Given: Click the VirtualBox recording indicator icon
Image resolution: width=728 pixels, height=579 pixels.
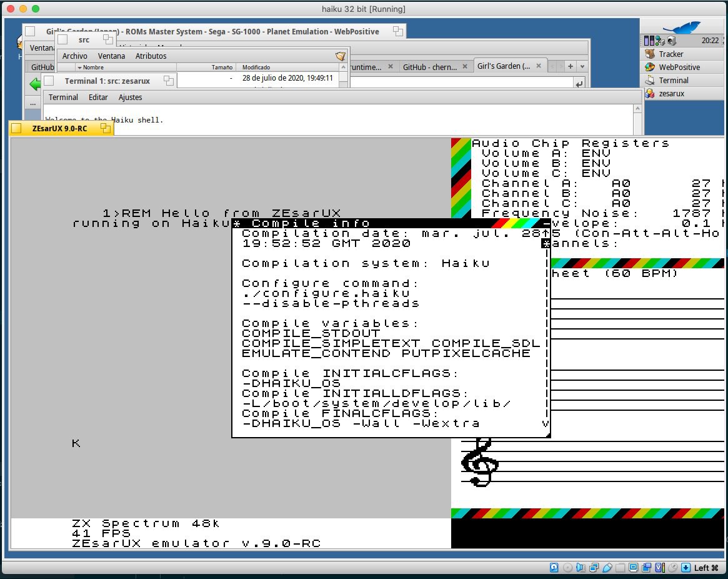Looking at the screenshot, I should pyautogui.click(x=646, y=567).
